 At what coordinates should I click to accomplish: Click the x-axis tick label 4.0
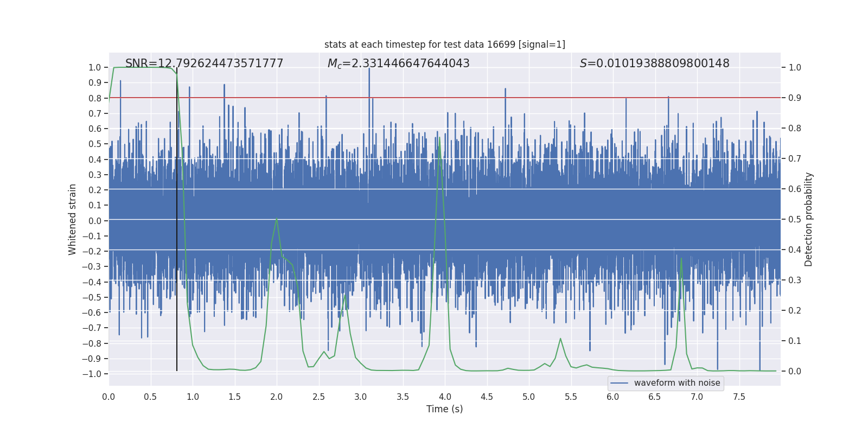pyautogui.click(x=445, y=397)
